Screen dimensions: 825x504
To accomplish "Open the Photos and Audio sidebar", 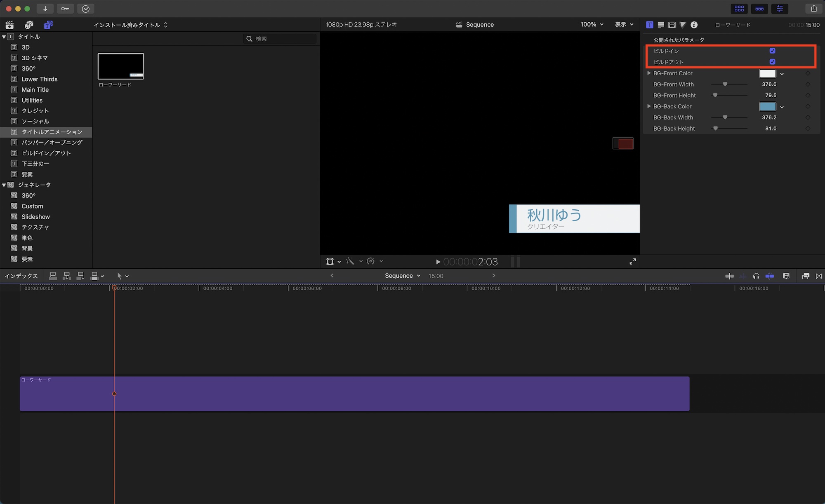I will coord(29,25).
